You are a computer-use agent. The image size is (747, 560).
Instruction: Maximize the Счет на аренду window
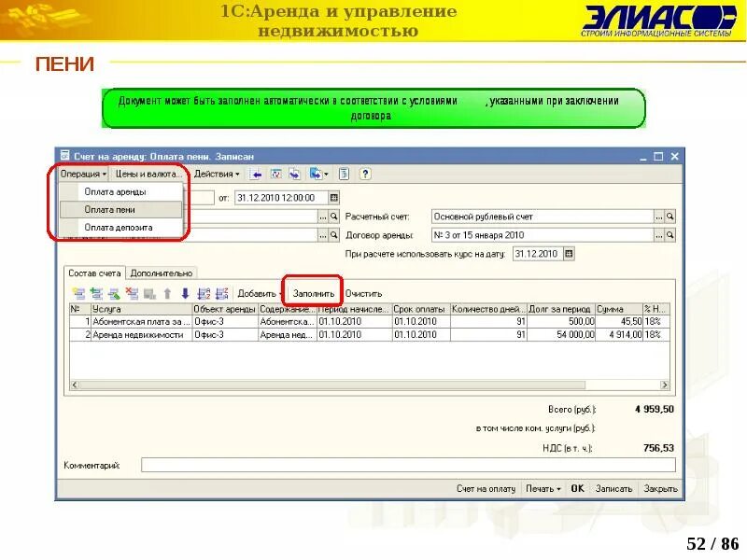658,156
